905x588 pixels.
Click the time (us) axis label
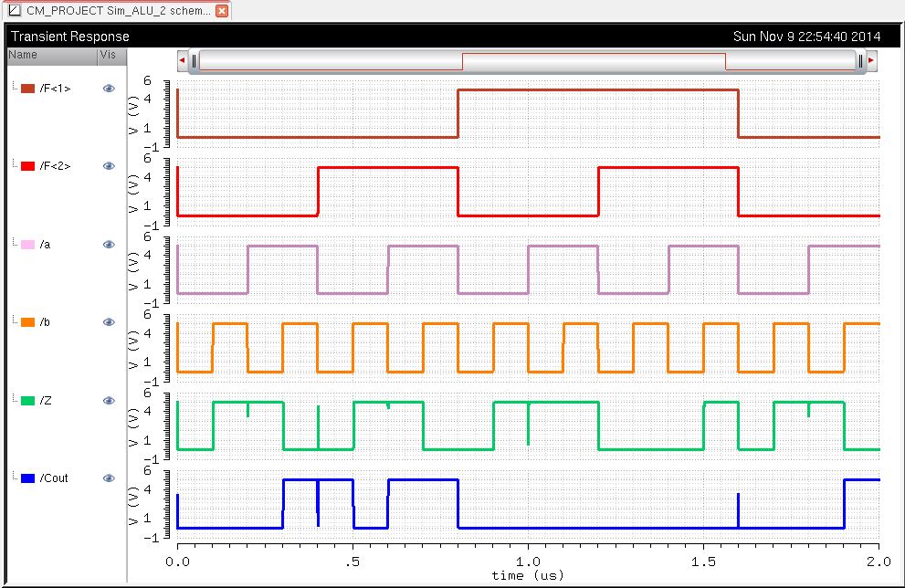[x=528, y=575]
